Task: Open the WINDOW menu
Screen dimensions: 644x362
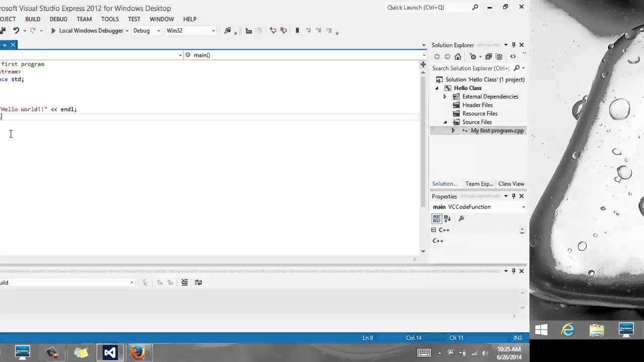Action: click(162, 19)
